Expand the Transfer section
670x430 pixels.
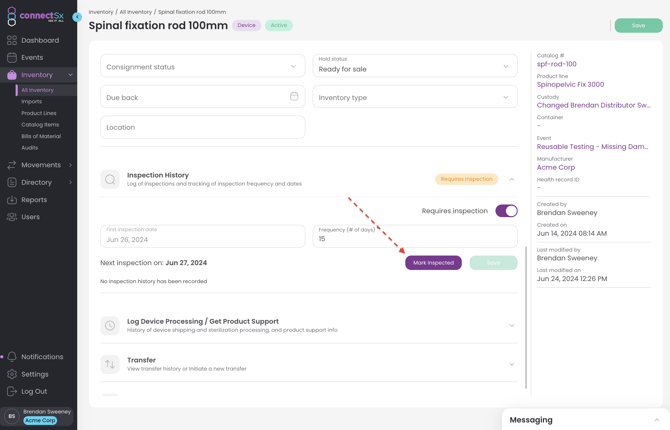pos(511,364)
